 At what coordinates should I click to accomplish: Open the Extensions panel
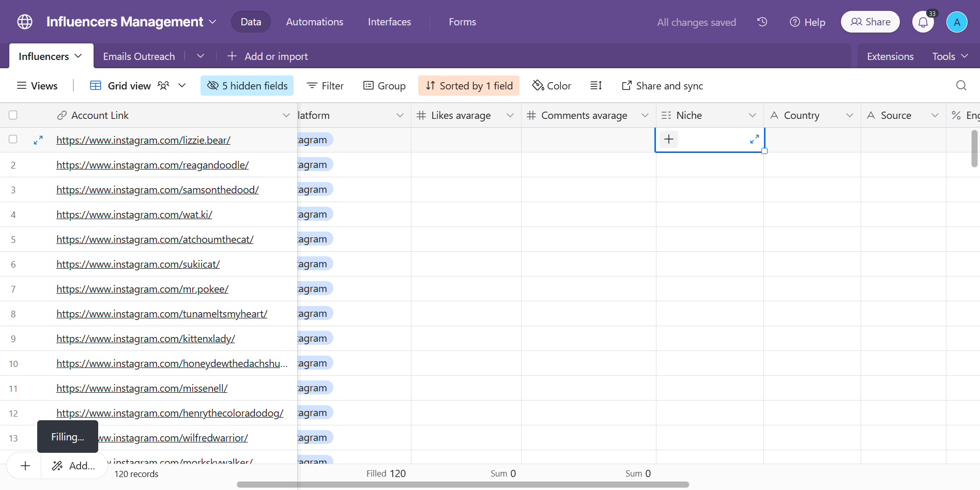point(890,56)
